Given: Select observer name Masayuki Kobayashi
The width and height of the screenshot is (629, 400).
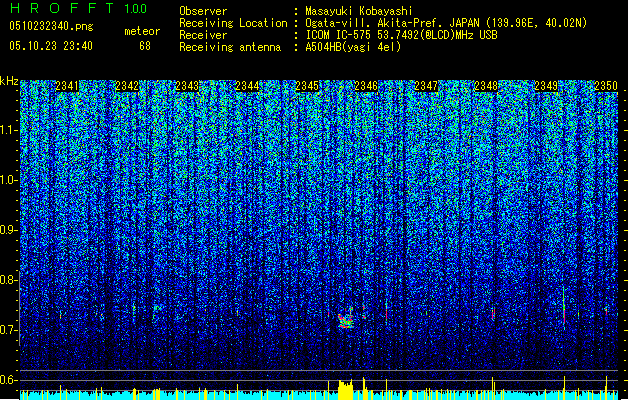Looking at the screenshot, I should coord(359,11).
